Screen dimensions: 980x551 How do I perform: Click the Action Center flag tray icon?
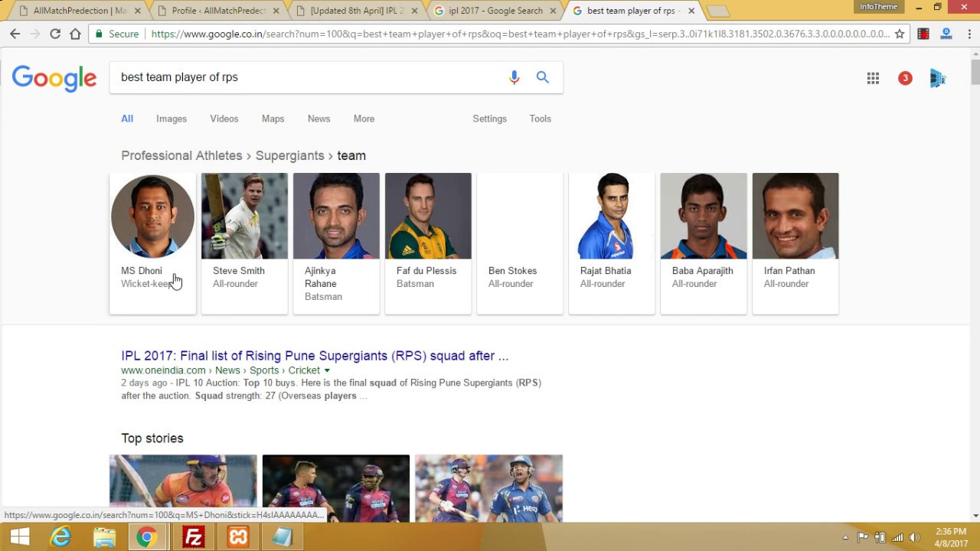[x=862, y=538]
